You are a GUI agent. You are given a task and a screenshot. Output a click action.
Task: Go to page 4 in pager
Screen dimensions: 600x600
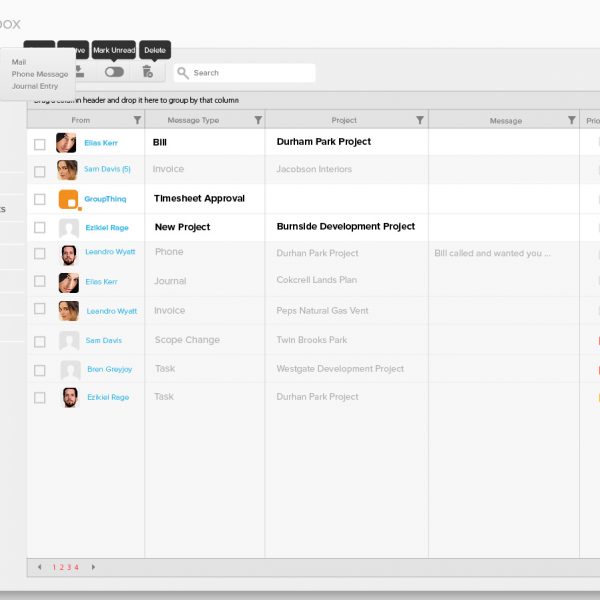[x=77, y=567]
